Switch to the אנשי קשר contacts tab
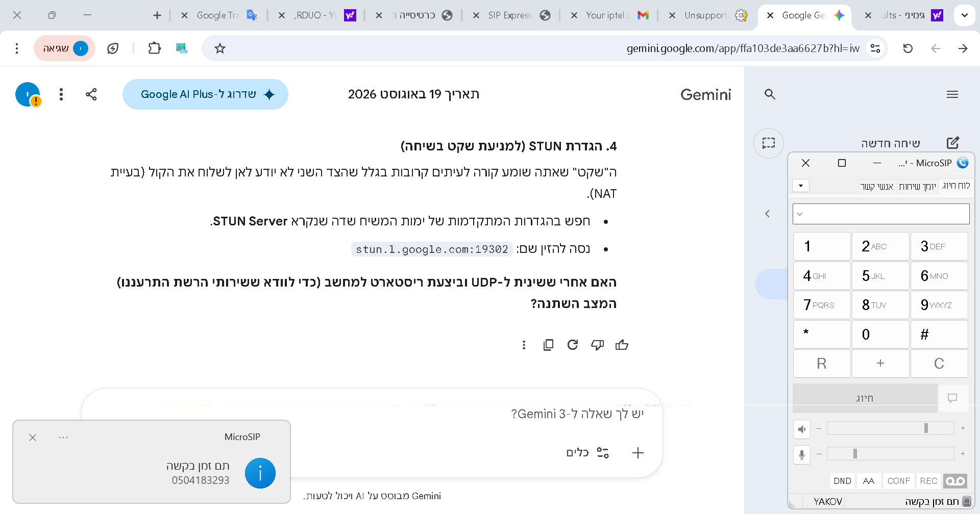 coord(876,186)
